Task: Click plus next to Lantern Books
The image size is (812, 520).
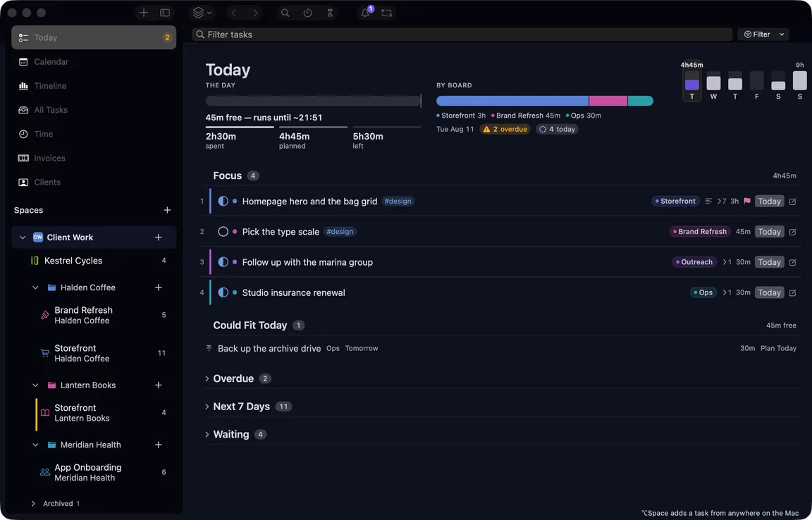Action: click(159, 385)
